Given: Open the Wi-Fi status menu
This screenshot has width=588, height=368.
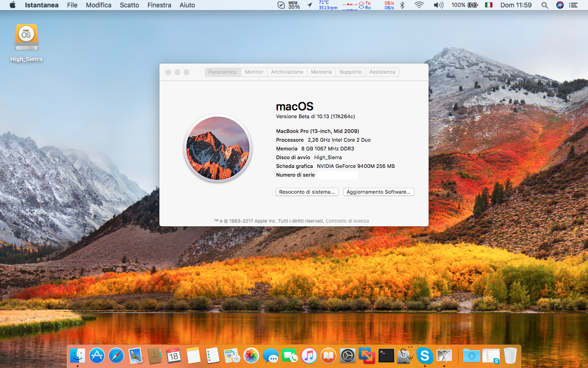Looking at the screenshot, I should point(419,5).
